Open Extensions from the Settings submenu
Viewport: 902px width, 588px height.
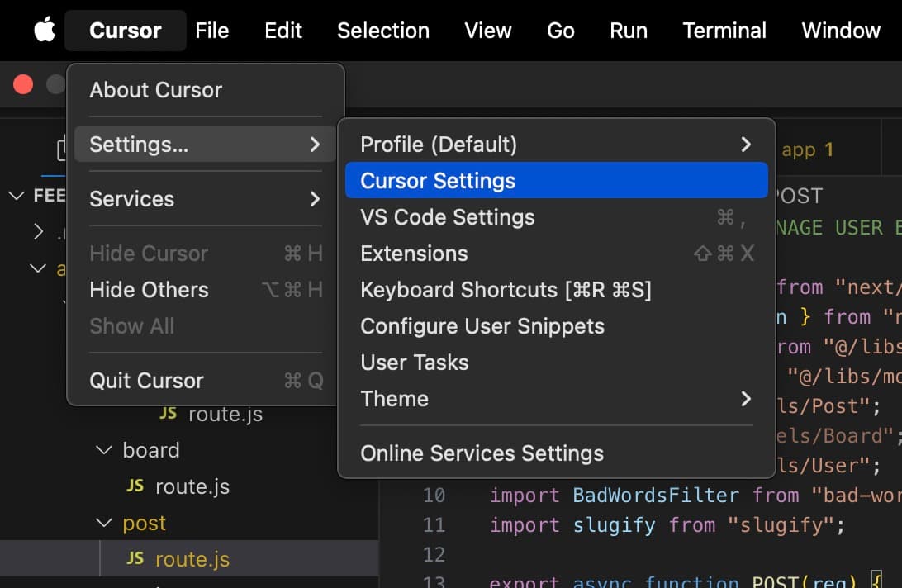556,254
